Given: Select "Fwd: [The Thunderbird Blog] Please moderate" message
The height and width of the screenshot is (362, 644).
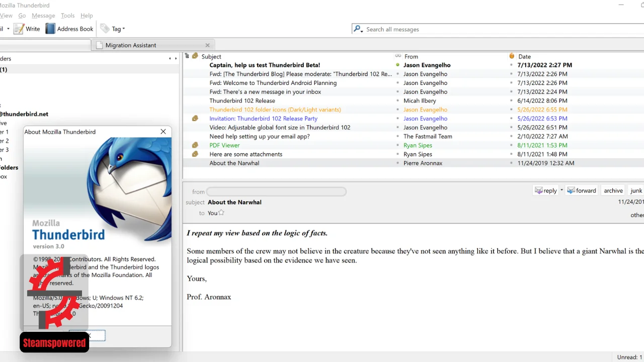Looking at the screenshot, I should tap(300, 74).
